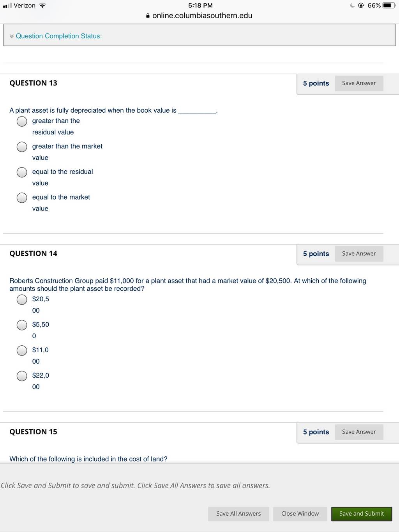Save Answer for Question 13

pos(359,83)
